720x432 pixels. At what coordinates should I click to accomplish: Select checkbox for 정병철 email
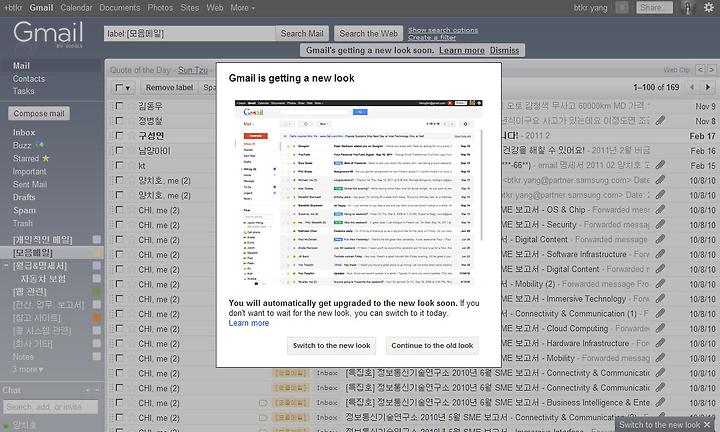tap(119, 120)
